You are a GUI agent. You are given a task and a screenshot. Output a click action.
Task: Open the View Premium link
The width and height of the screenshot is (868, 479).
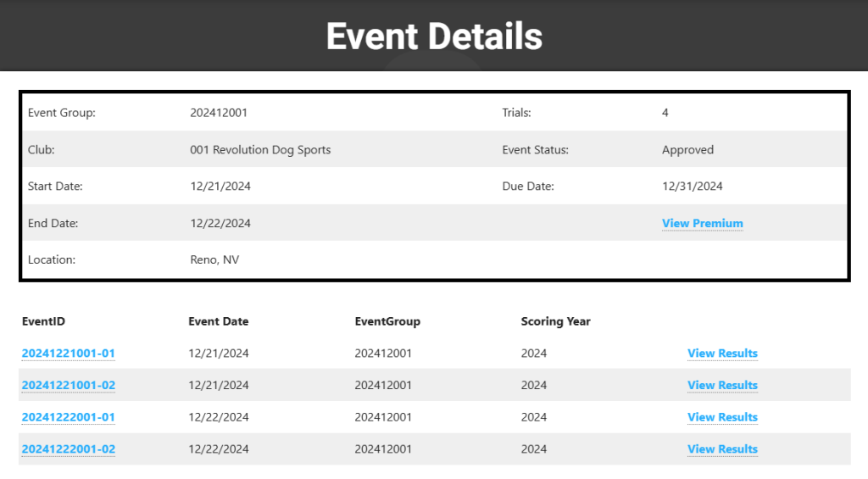[x=702, y=224]
